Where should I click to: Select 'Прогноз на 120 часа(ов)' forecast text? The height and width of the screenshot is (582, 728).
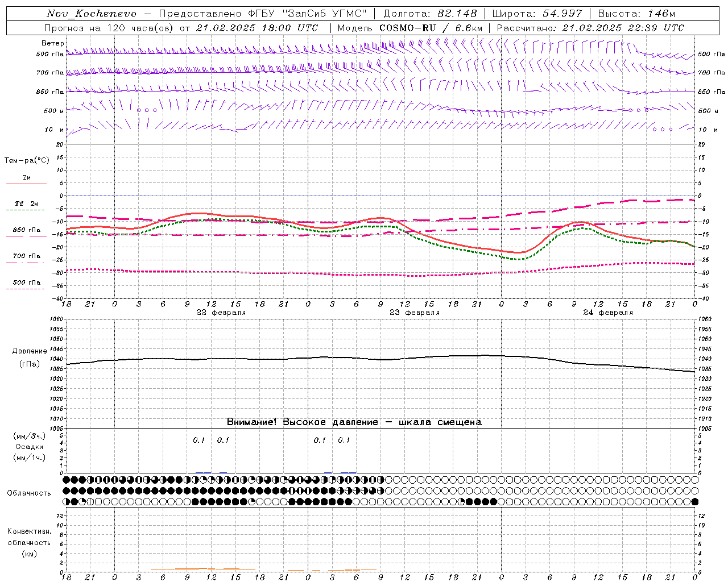(x=110, y=28)
